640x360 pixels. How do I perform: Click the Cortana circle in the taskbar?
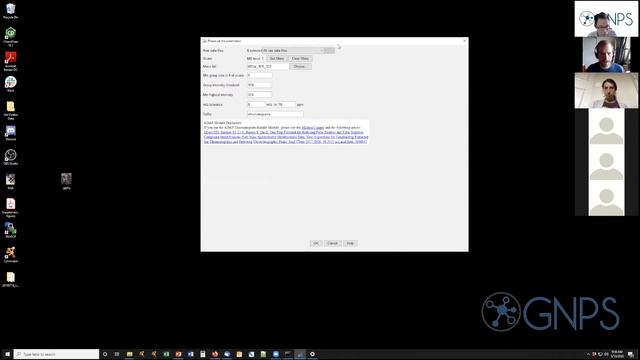coord(105,354)
